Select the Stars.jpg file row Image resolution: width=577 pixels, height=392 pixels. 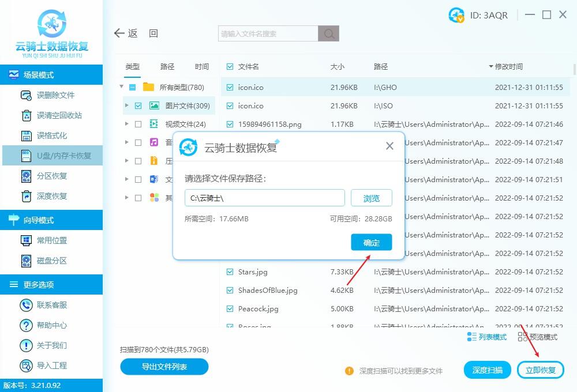(395, 272)
